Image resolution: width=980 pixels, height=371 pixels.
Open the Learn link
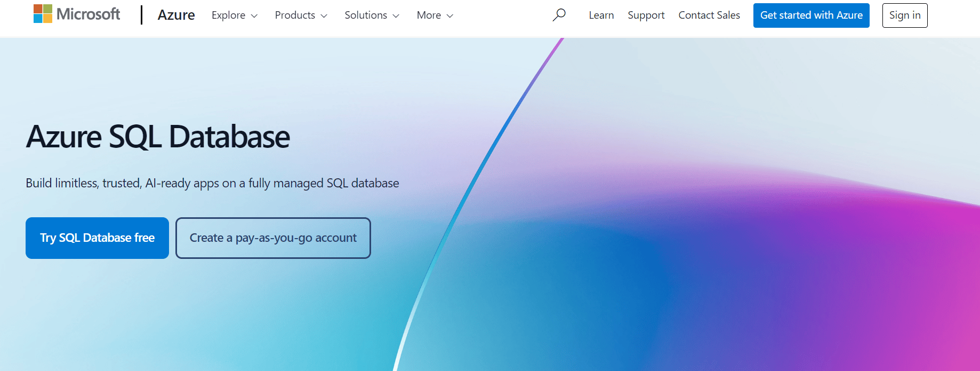(x=601, y=15)
